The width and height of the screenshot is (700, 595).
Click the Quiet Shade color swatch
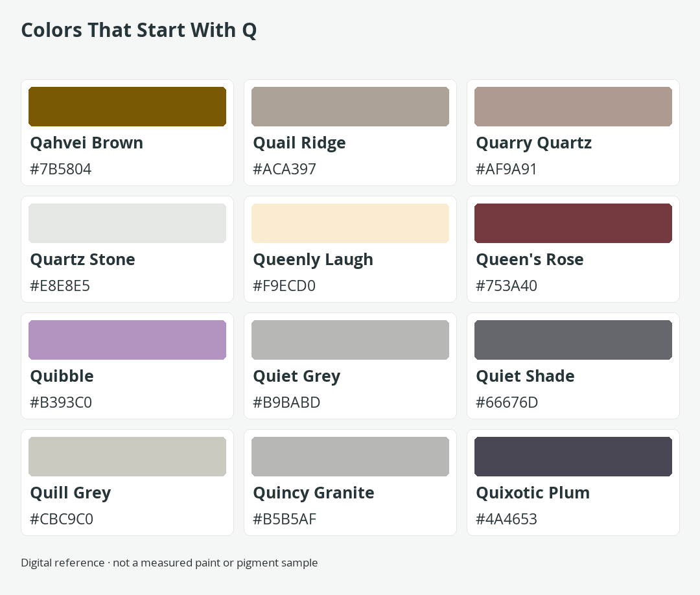573,340
